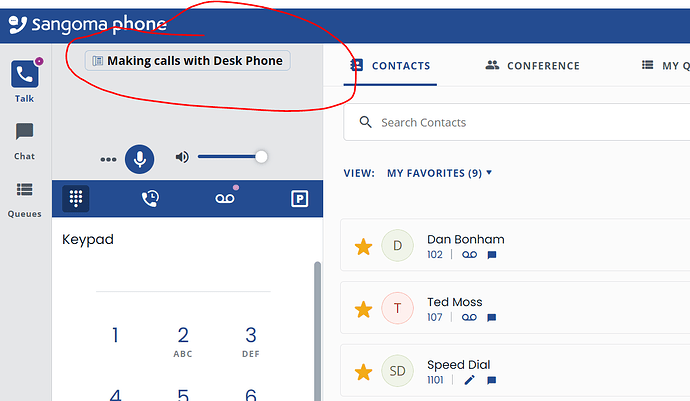Open the call history tab icon
Viewport: 690px width, 401px height.
(x=150, y=199)
